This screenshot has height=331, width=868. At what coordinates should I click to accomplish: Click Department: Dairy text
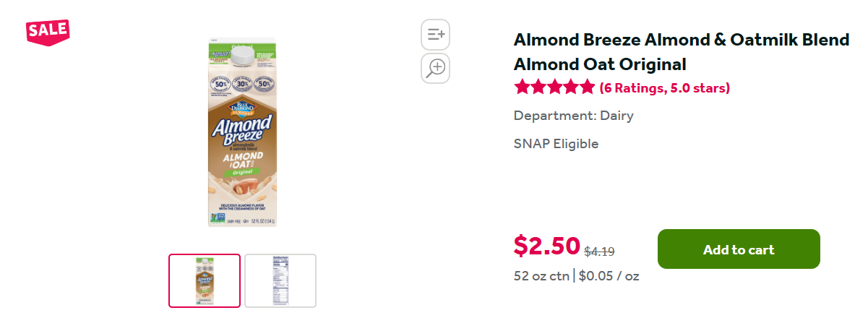tap(573, 116)
